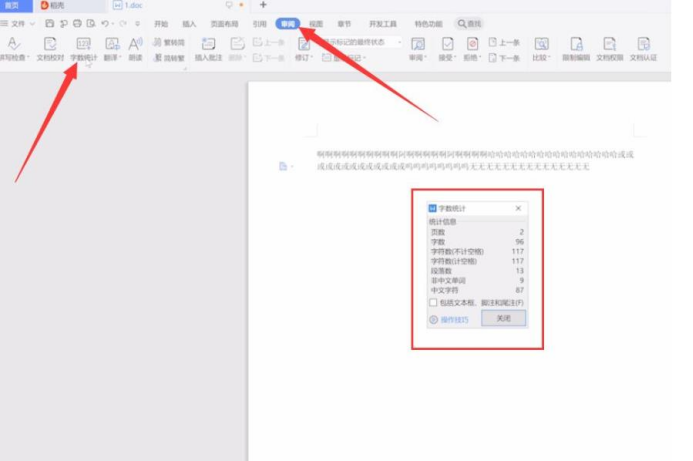693x461 pixels.
Task: Click the 文档校对 document proofreading icon
Action: [50, 44]
